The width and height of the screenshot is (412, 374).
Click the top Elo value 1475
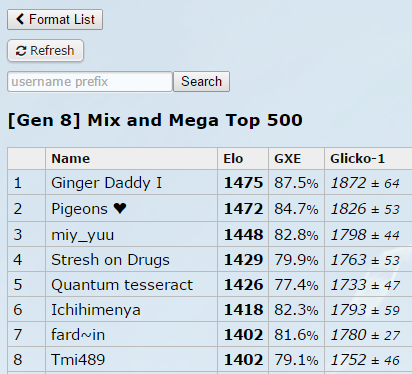point(243,183)
